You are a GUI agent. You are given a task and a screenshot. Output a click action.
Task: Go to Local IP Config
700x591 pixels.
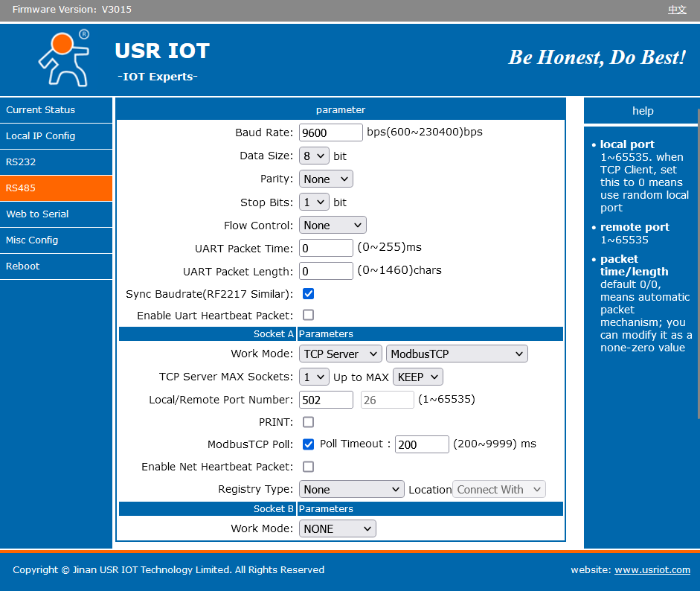click(41, 136)
